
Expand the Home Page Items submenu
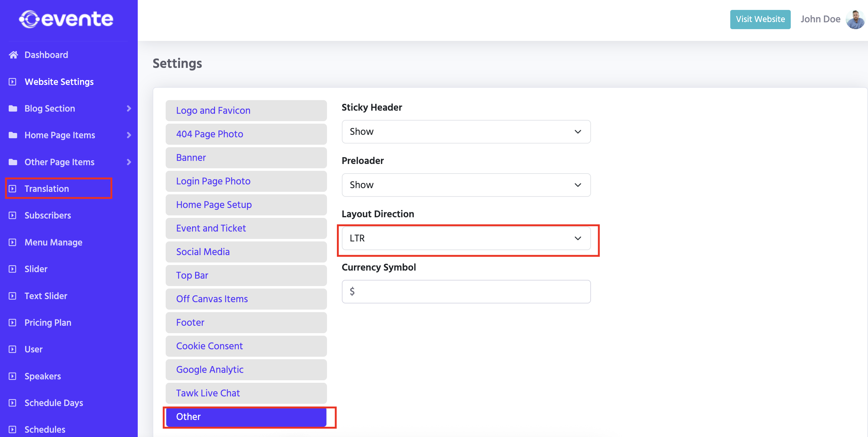click(x=129, y=135)
